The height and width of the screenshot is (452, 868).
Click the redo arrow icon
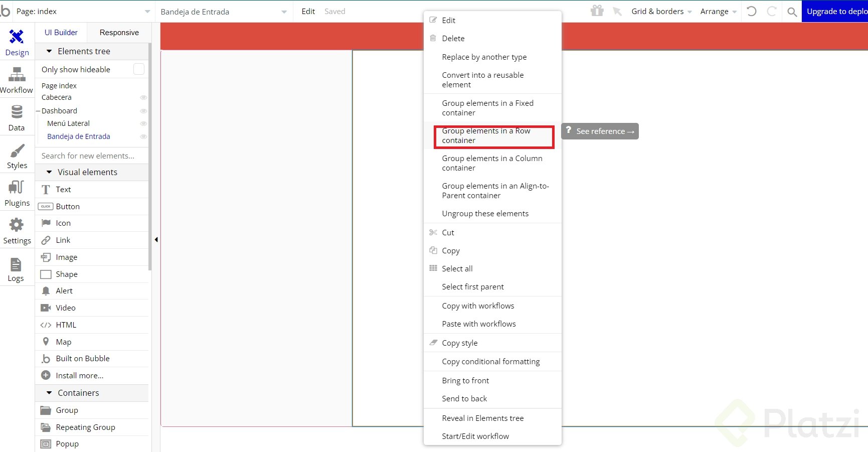[772, 11]
